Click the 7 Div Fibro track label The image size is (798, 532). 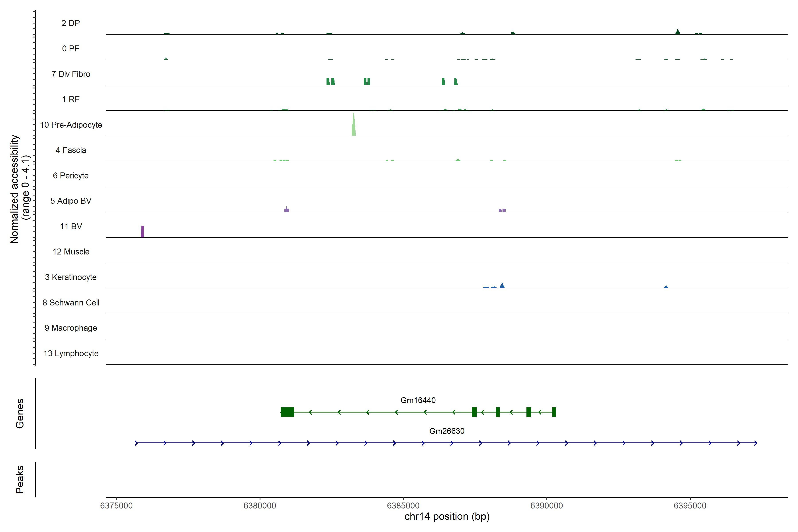71,74
